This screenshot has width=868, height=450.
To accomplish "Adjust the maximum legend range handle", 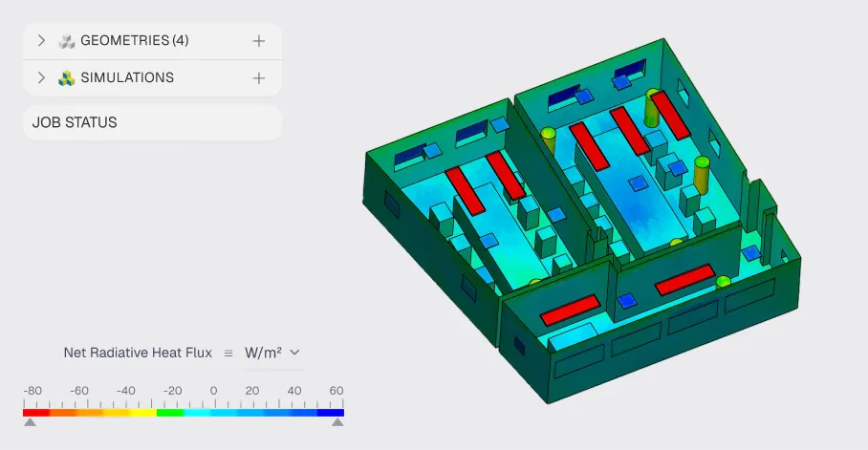I will point(337,422).
